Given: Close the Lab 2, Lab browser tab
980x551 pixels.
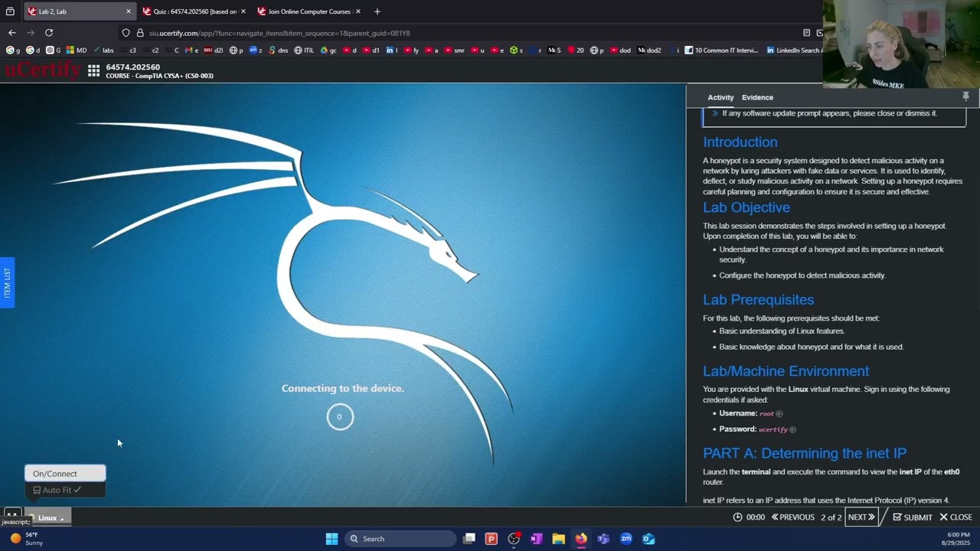Looking at the screenshot, I should 128,11.
